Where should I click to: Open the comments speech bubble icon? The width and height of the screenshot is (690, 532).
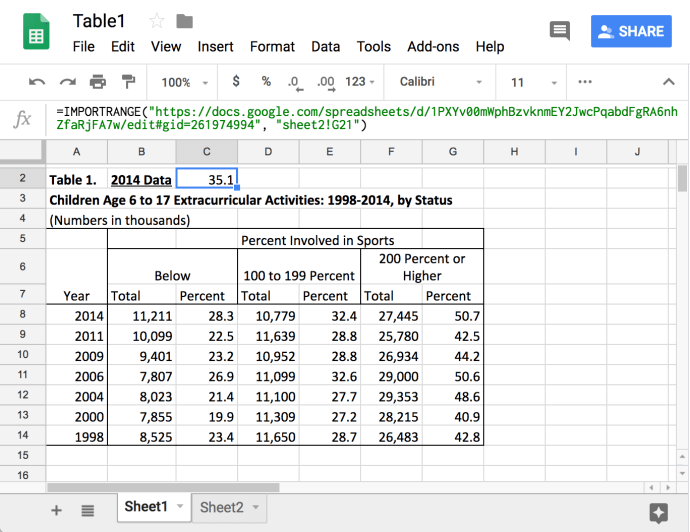click(x=560, y=31)
